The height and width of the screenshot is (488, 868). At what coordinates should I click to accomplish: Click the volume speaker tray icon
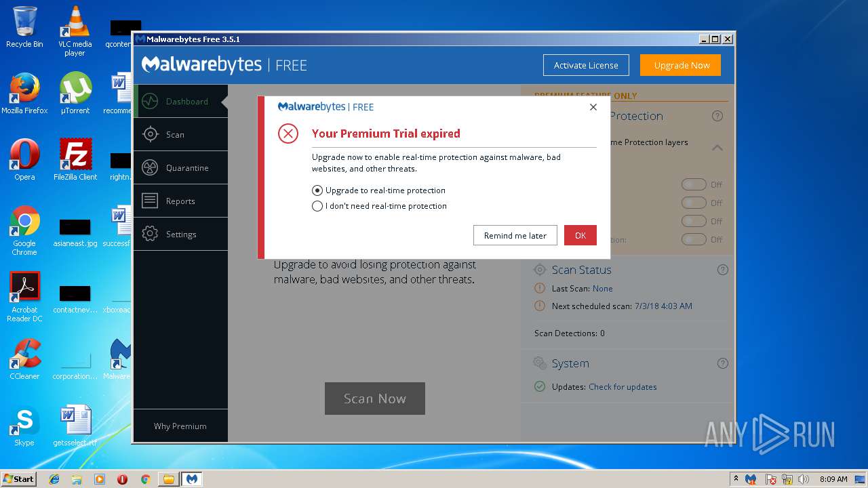click(804, 479)
